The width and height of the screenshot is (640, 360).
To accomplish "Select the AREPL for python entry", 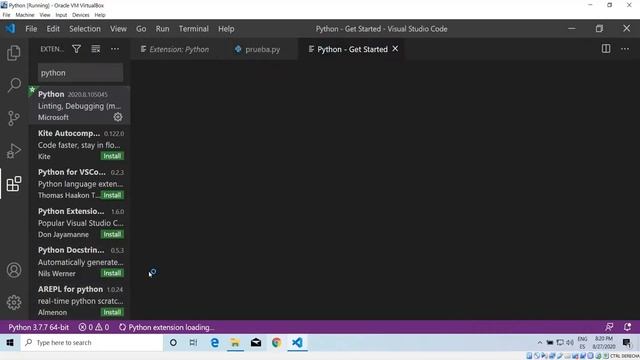I will tap(80, 300).
